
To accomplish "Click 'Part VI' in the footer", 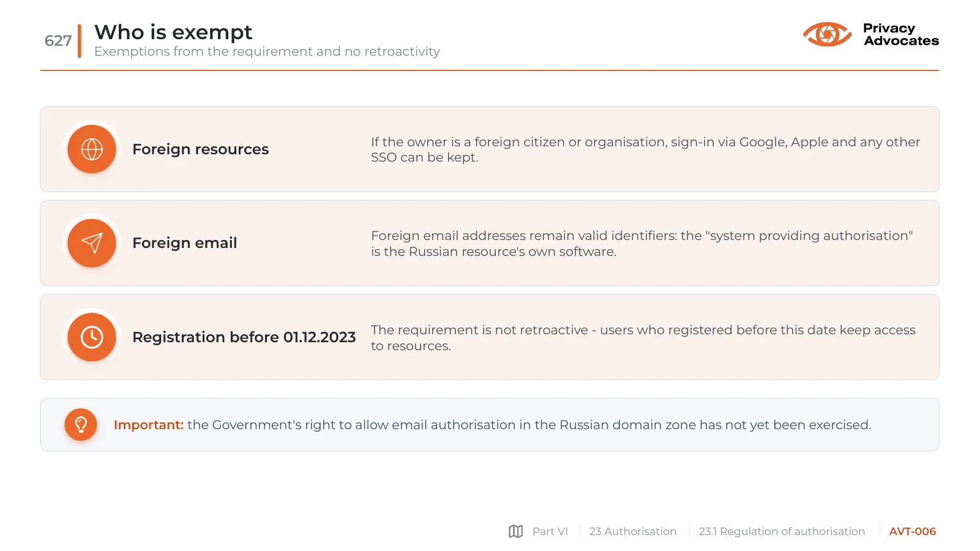I will click(550, 531).
